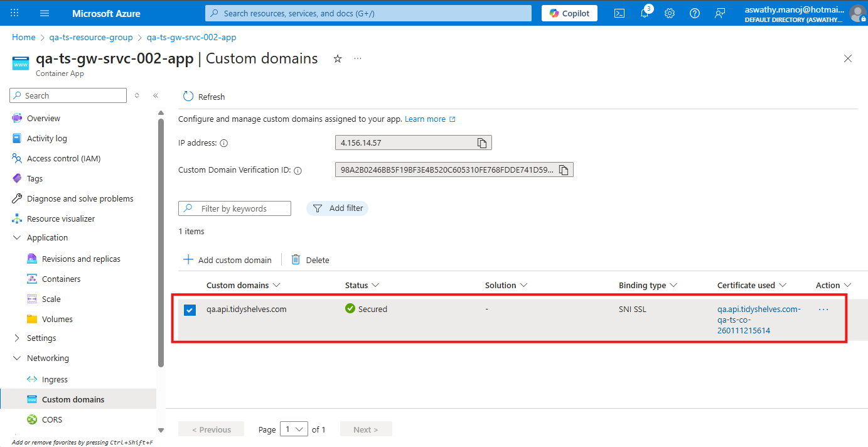This screenshot has width=868, height=447.
Task: Open the portal hamburger menu
Action: 45,13
